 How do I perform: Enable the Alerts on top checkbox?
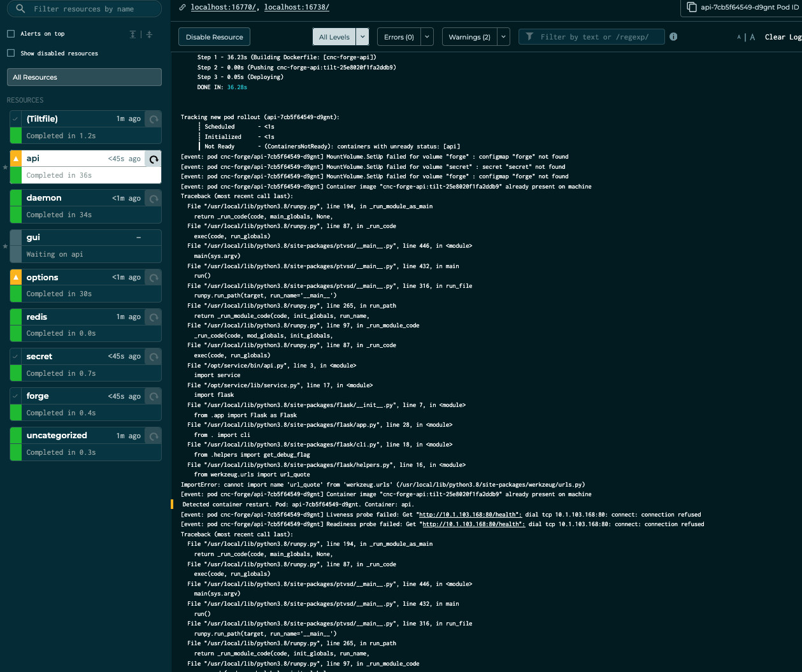[x=11, y=34]
